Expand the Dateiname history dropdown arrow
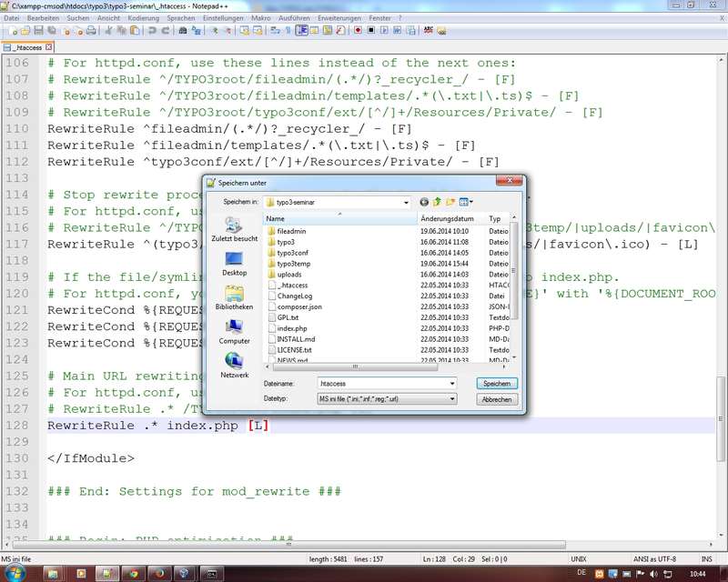Screen dimensions: 728x582 [x=451, y=384]
